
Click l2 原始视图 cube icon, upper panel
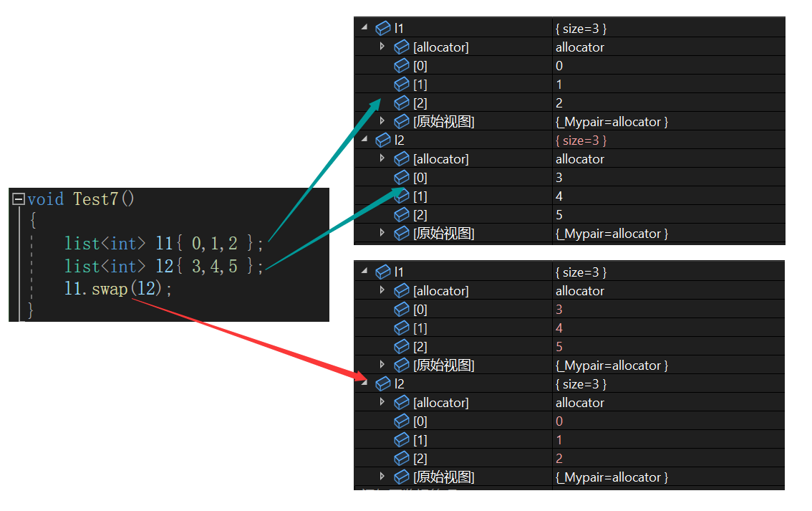click(x=402, y=233)
